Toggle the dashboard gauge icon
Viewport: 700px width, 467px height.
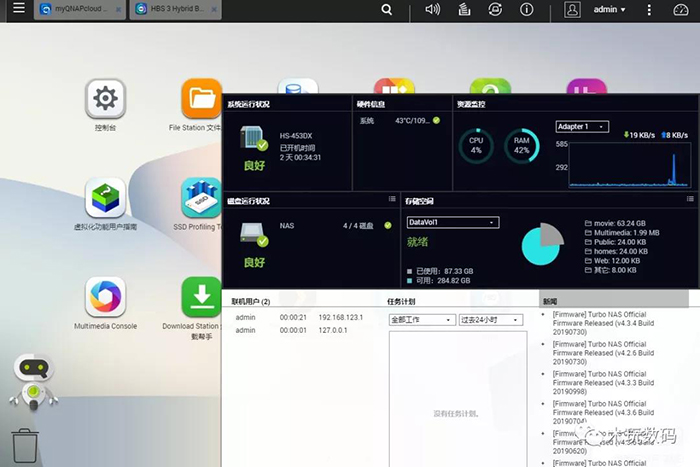coord(681,9)
